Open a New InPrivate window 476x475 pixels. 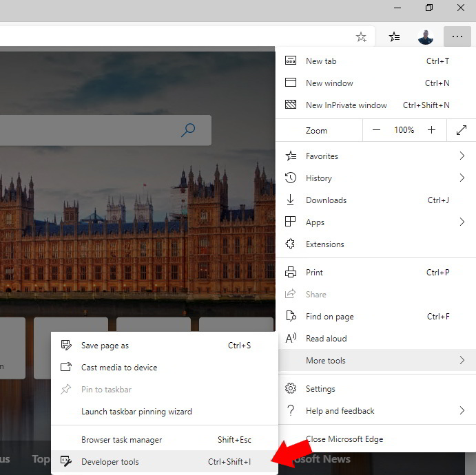point(375,105)
